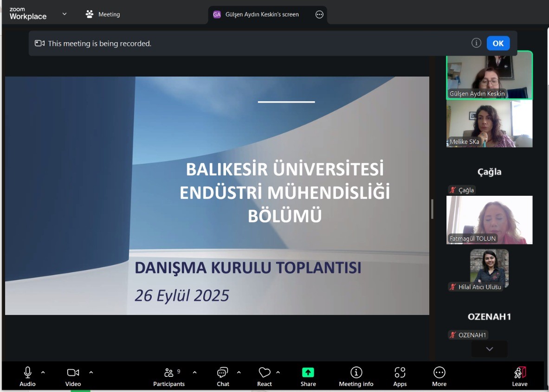The width and height of the screenshot is (549, 392).
Task: Click 'DANIŞMA KURULU TOPLANTISI' slide text
Action: (248, 268)
